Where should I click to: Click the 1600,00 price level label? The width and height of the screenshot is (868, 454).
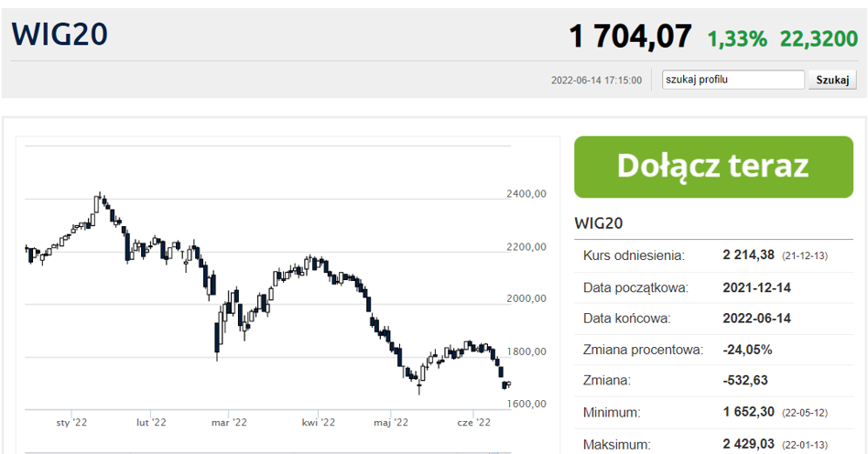pos(526,404)
